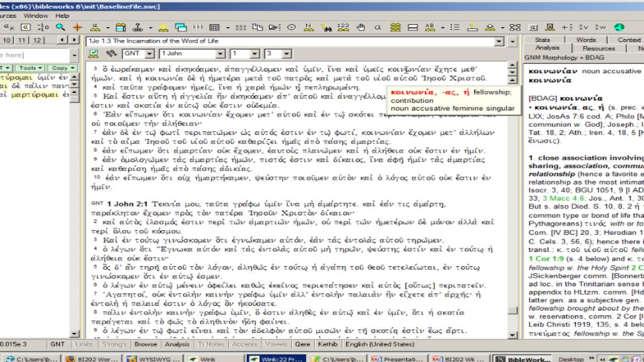Toggle the green checkmark icon beside GNT

pos(94,54)
